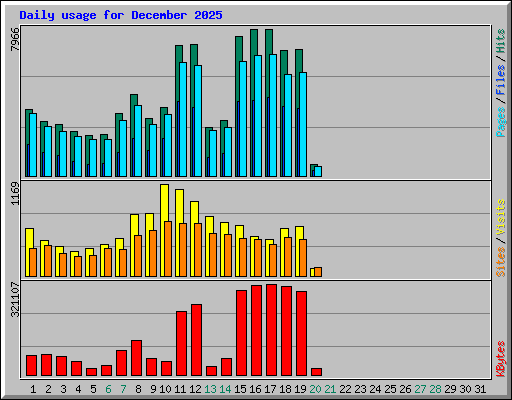Click the day 8 red KBytes bar
512x400 pixels.
point(136,358)
